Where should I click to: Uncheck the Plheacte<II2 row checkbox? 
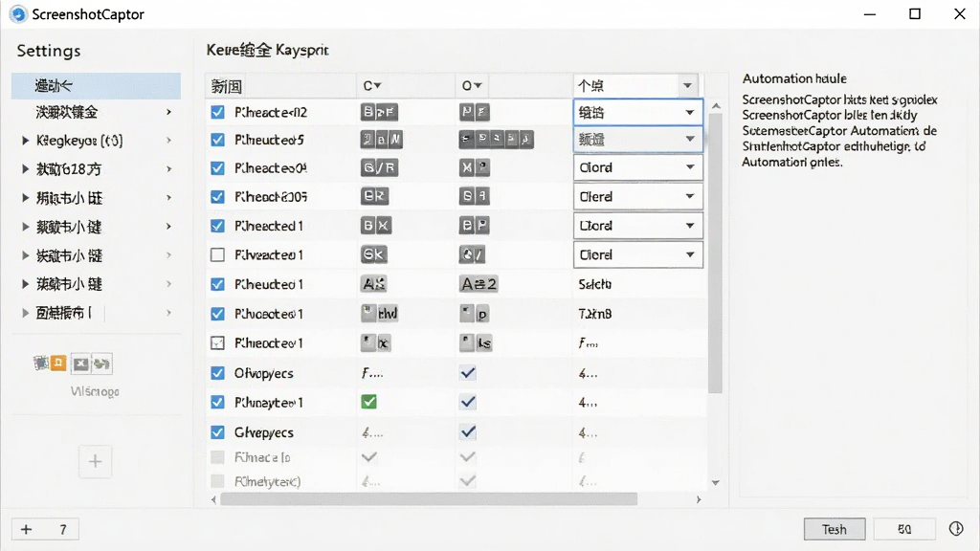click(217, 112)
